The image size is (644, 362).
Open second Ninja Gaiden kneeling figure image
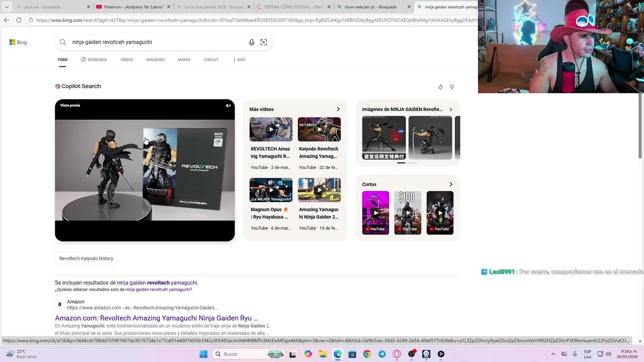click(x=430, y=138)
